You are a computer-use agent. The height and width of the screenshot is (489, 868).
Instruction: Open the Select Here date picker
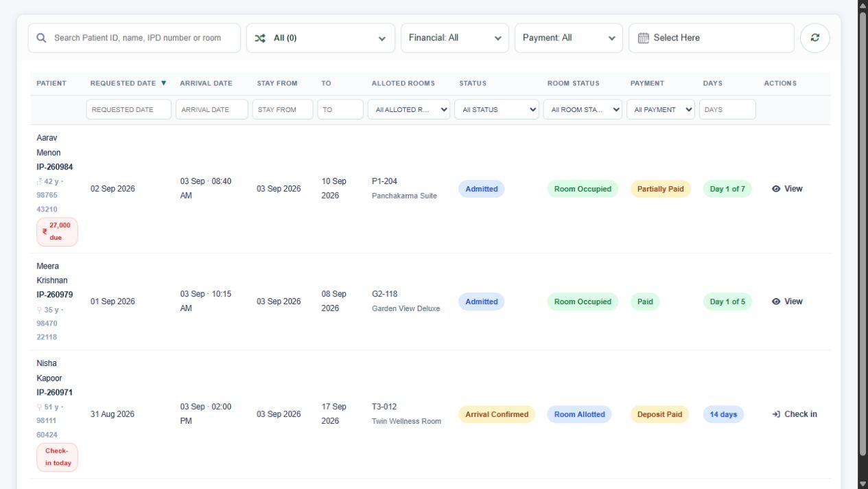click(712, 38)
